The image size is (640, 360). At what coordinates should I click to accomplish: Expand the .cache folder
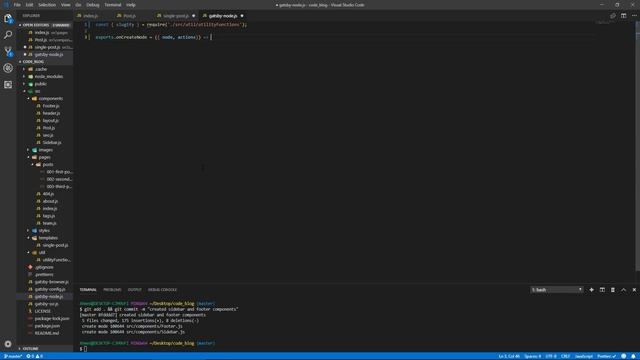click(45, 69)
